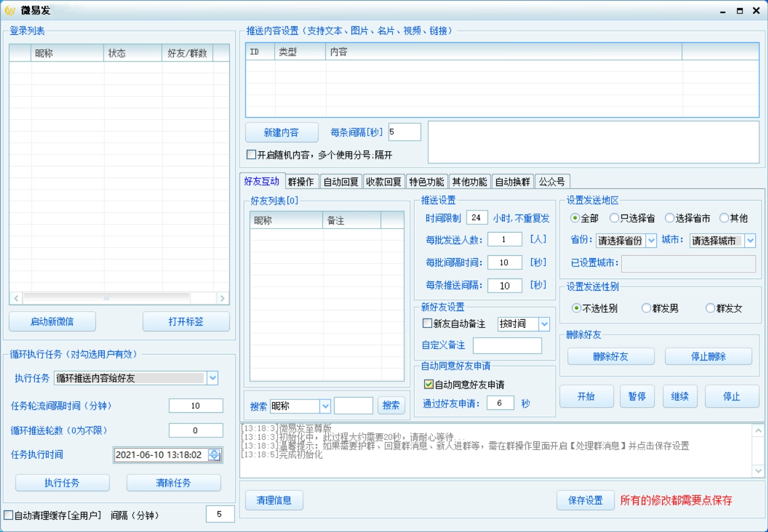Click the 微易发 app logo icon
768x532 pixels.
10,10
